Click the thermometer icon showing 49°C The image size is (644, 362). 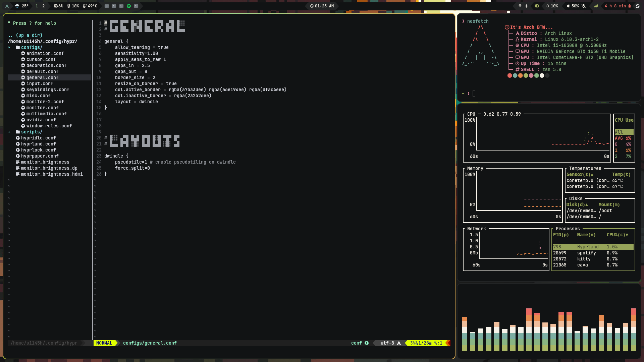[85, 6]
